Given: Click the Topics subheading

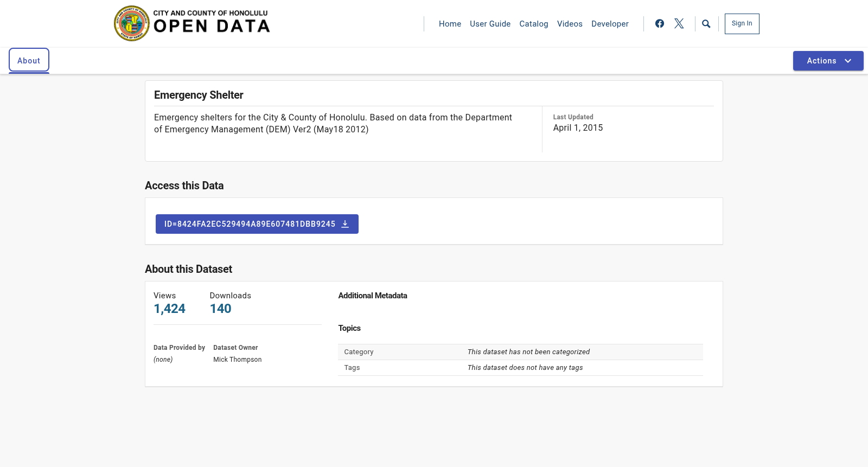Looking at the screenshot, I should coord(349,328).
